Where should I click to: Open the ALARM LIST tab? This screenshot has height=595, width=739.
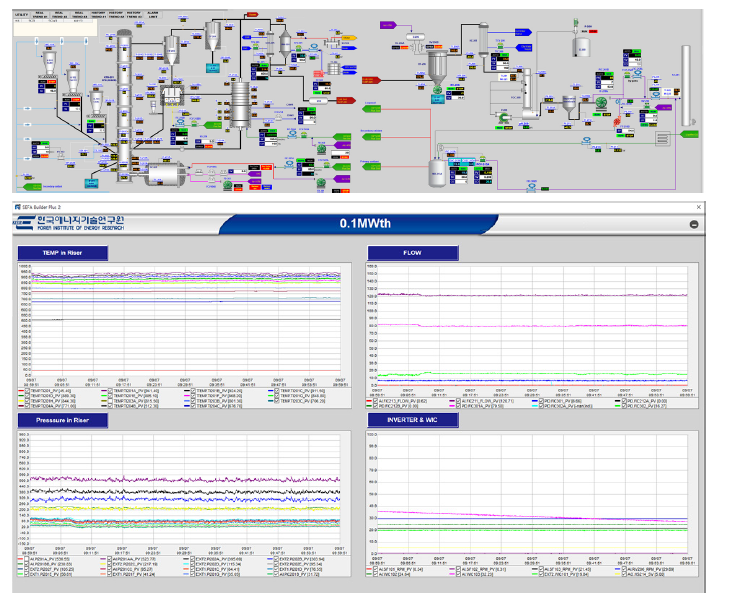click(x=153, y=15)
